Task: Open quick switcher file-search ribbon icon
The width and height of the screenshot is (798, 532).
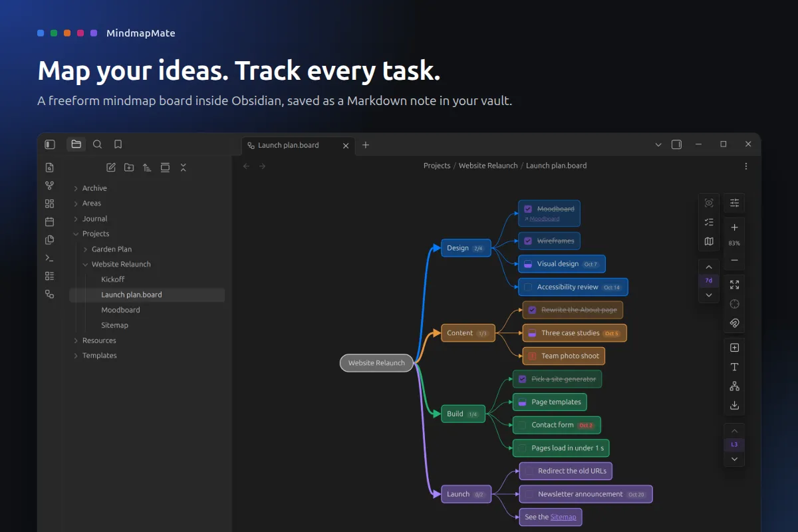Action: tap(49, 168)
